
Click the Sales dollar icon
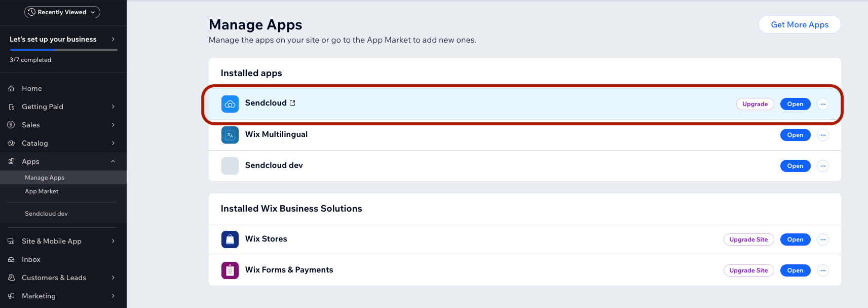[x=11, y=125]
